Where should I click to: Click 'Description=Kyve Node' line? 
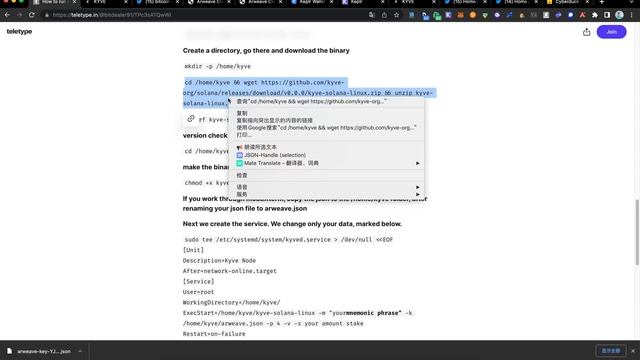(219, 260)
